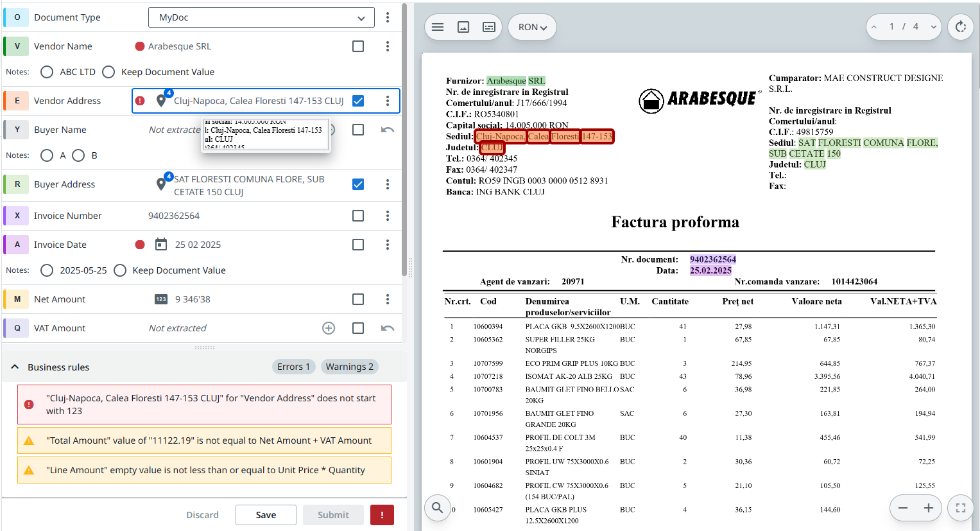The width and height of the screenshot is (980, 531).
Task: Undo changes to Buyer Name field
Action: tap(388, 130)
